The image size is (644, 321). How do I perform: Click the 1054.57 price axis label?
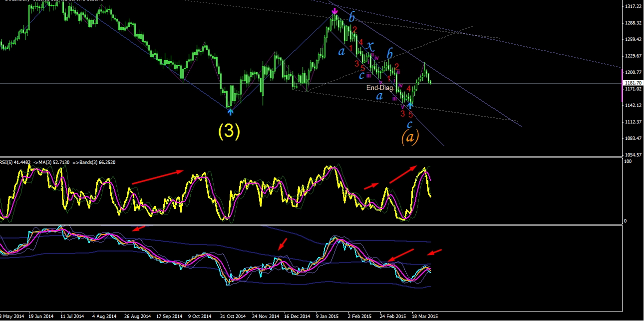(633, 154)
